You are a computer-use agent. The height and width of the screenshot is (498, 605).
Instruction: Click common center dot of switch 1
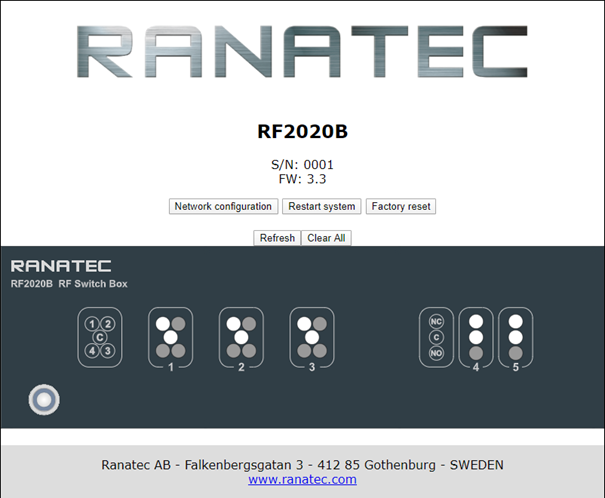171,338
